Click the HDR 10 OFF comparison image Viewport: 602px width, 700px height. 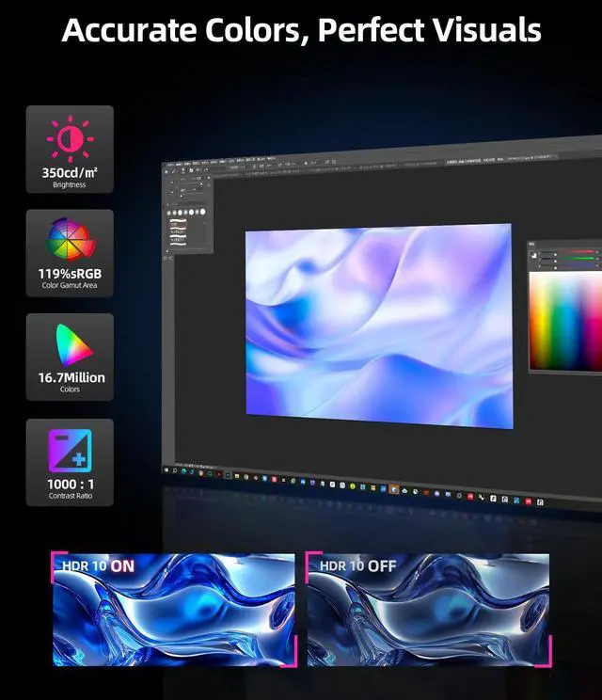pyautogui.click(x=430, y=610)
